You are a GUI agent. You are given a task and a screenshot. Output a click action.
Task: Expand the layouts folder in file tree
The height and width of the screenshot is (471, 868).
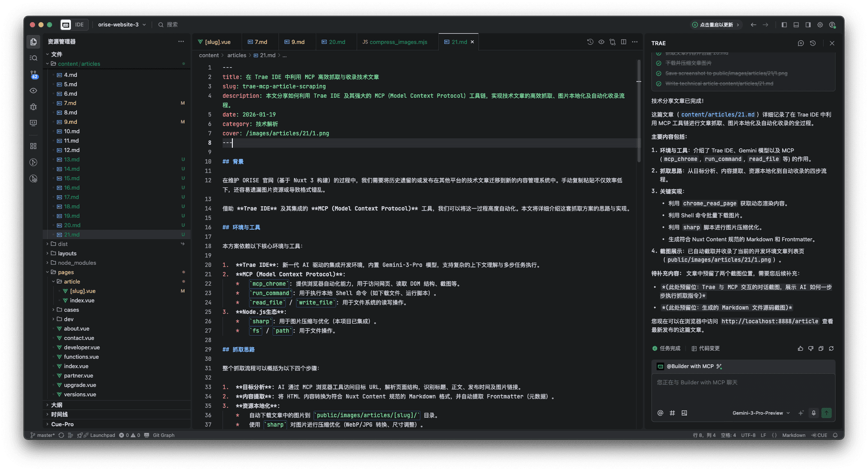pos(67,254)
